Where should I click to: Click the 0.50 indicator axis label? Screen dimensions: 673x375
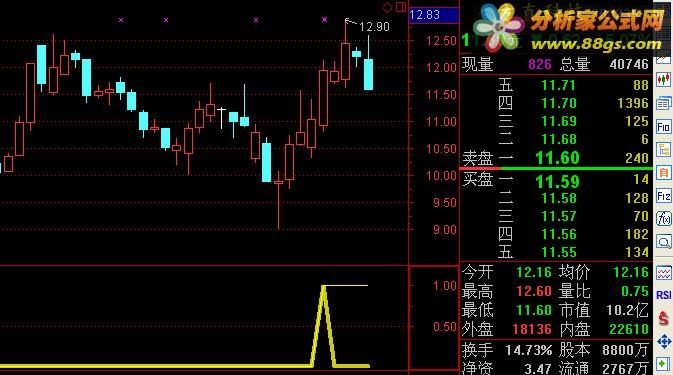[x=445, y=327]
